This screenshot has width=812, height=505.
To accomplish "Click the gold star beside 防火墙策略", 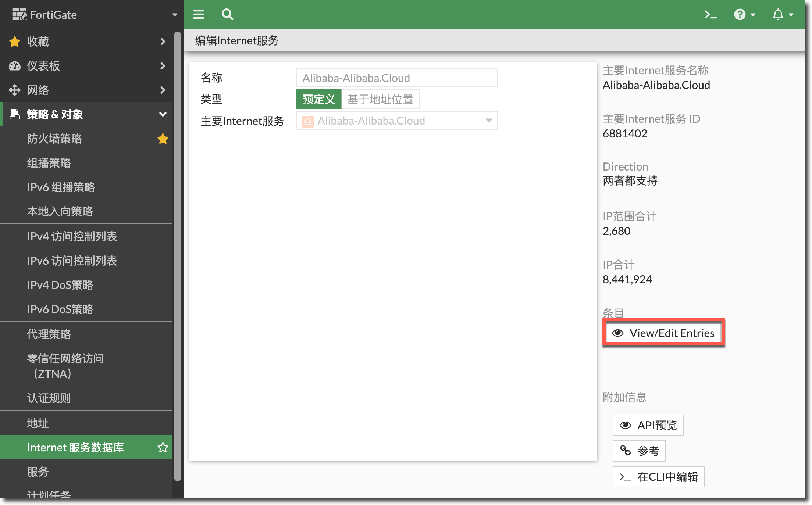I will [x=163, y=139].
